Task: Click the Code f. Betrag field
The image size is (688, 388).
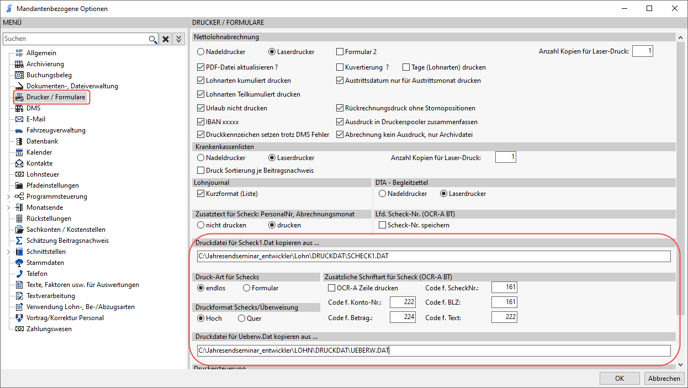Action: 403,317
